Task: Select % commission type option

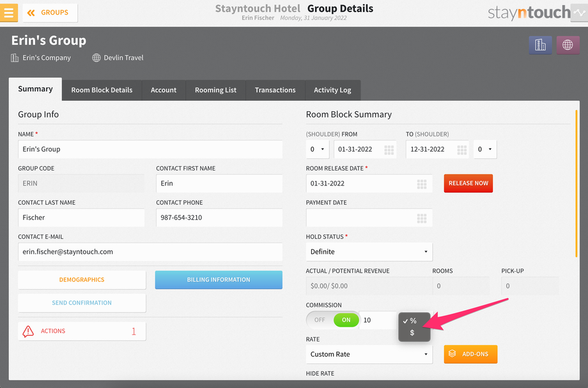Action: tap(413, 321)
